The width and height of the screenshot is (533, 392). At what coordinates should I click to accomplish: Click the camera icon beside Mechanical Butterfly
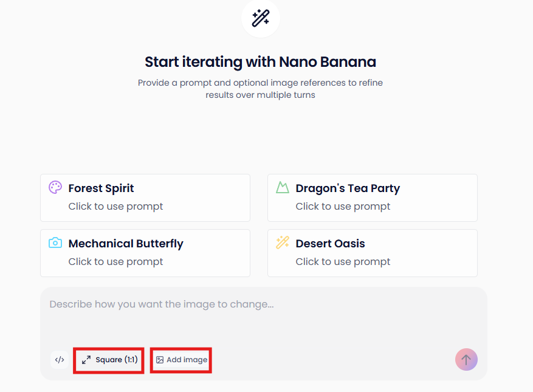[x=55, y=243]
